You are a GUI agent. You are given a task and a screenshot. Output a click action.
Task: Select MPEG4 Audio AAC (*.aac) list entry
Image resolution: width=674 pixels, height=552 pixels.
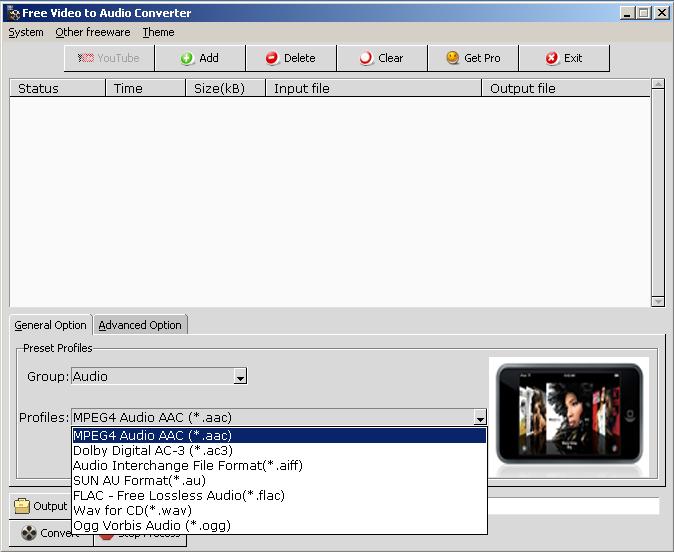[x=279, y=435]
